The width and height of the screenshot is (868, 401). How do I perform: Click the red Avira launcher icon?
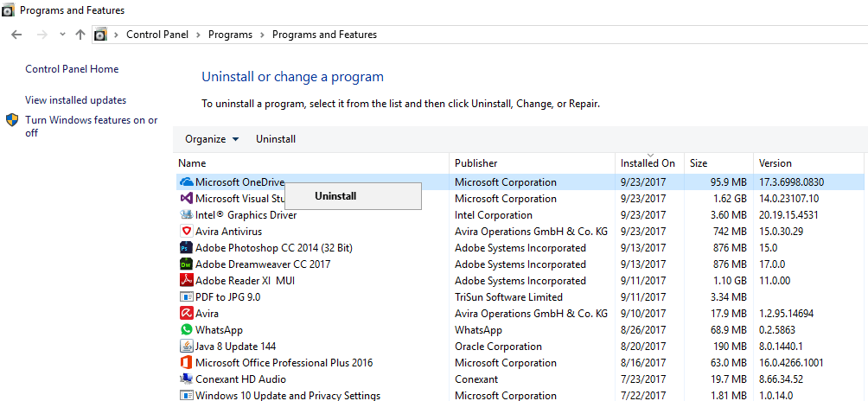click(186, 313)
